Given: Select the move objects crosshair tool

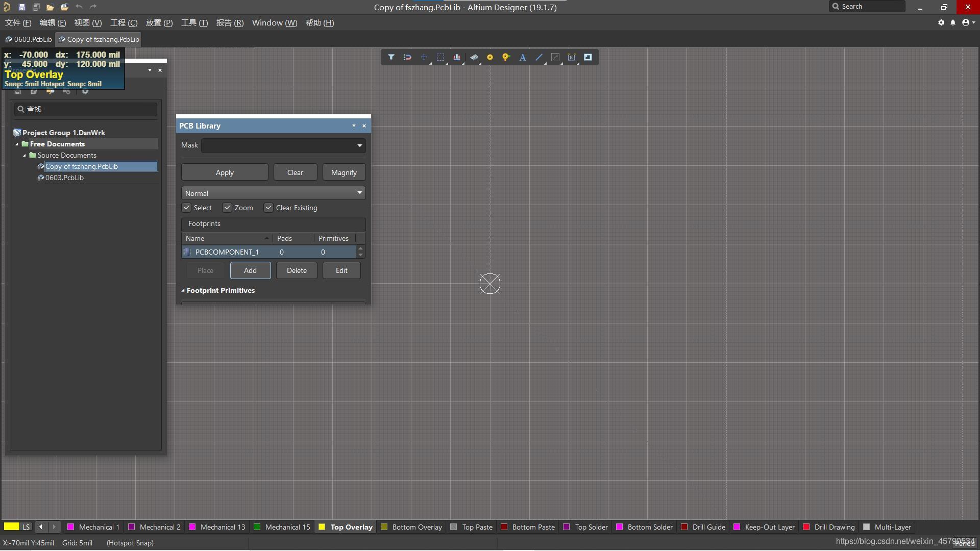Looking at the screenshot, I should tap(424, 57).
